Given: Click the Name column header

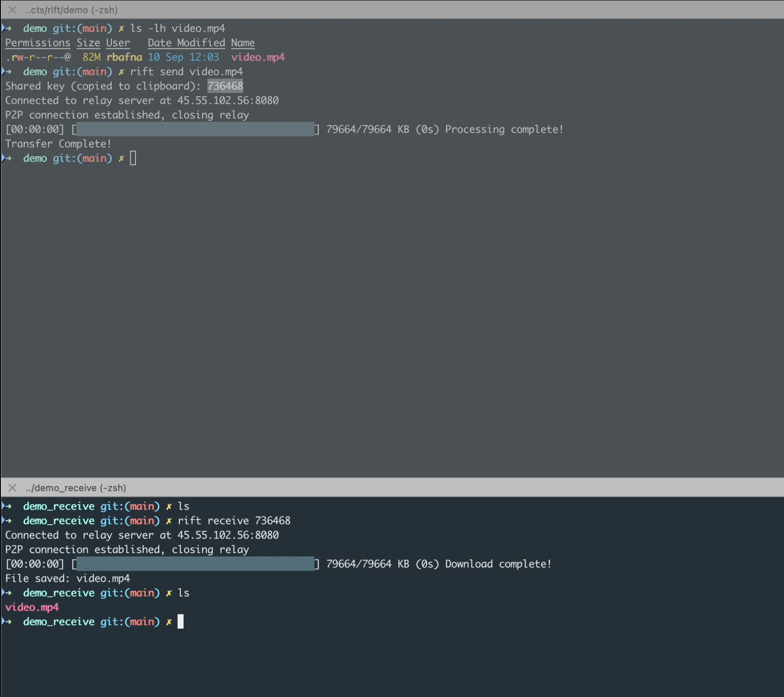Looking at the screenshot, I should click(243, 43).
